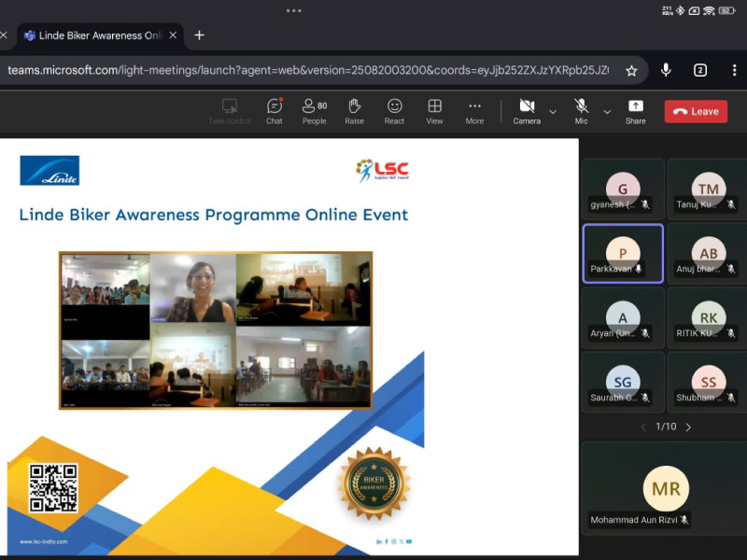Open the People list showing 80
The image size is (747, 560).
[x=315, y=111]
